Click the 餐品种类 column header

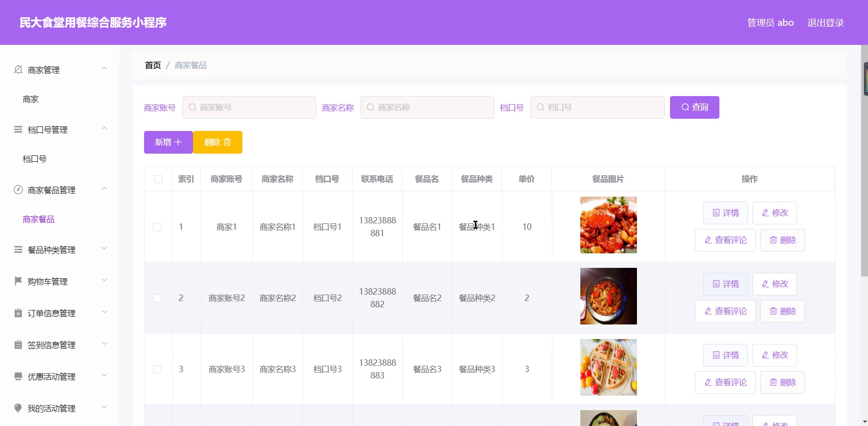pyautogui.click(x=477, y=179)
